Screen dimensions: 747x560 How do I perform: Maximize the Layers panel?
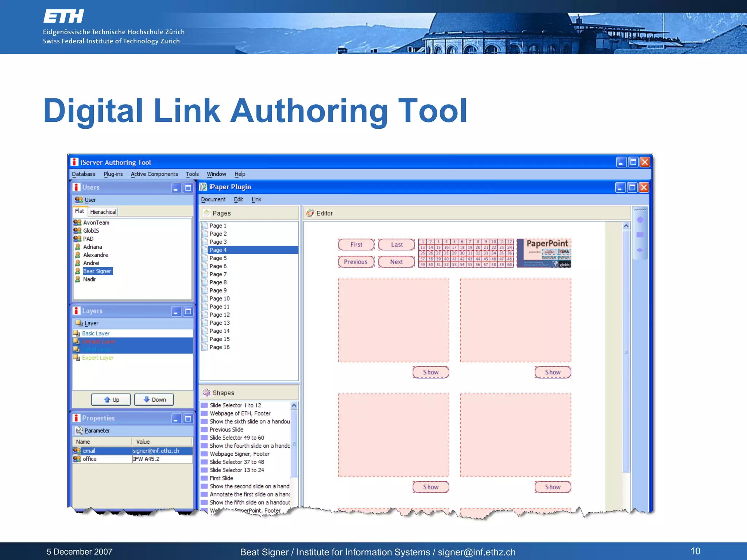pyautogui.click(x=188, y=311)
